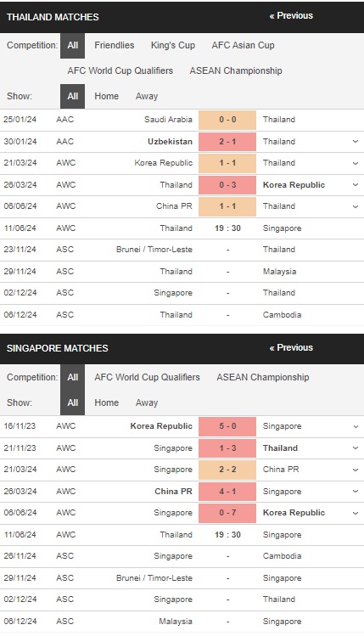364x636 pixels.
Task: Select King's Cup competition filter
Action: pos(173,45)
